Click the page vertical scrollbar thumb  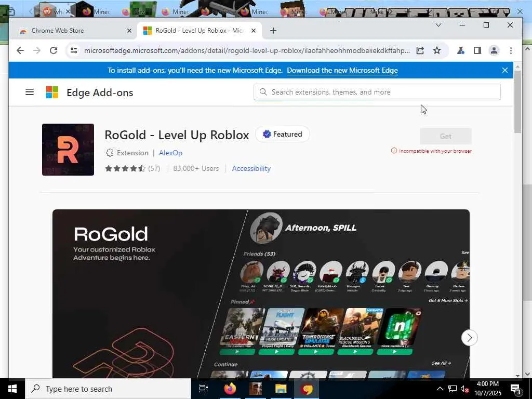517,102
